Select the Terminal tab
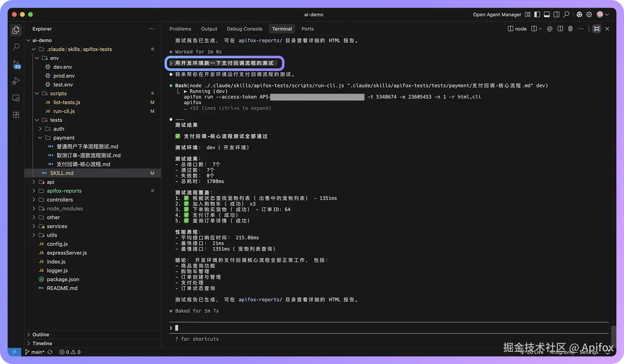Image resolution: width=624 pixels, height=364 pixels. (x=282, y=29)
